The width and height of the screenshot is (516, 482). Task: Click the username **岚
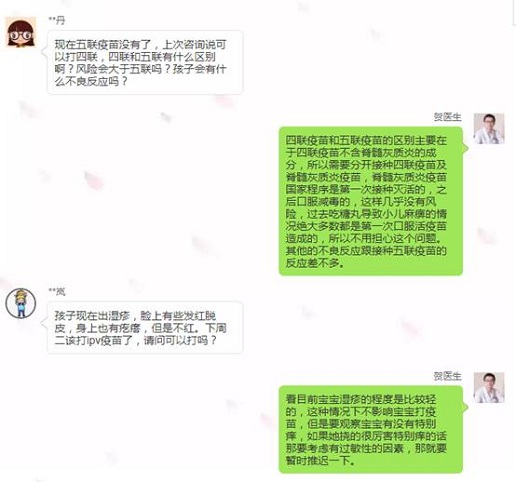coord(57,292)
